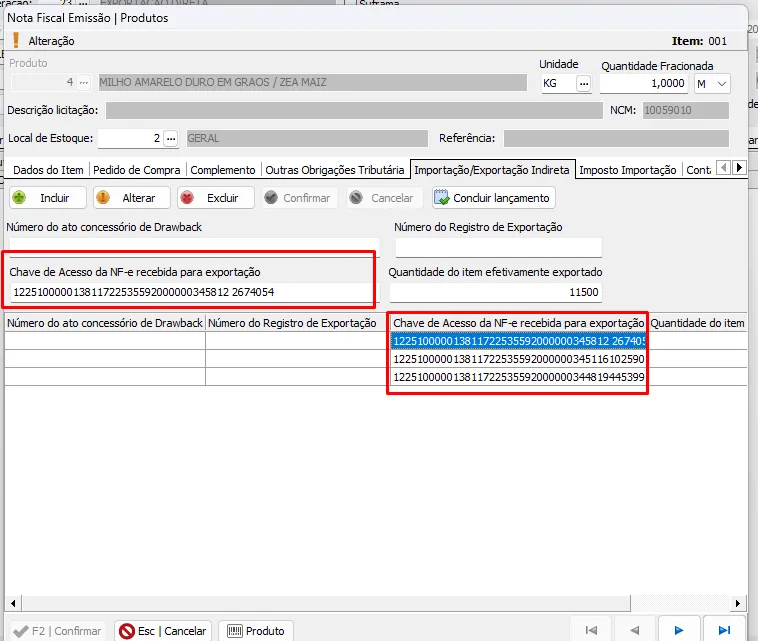The image size is (758, 641).
Task: Switch to the Imposto Importação tab
Action: coord(627,170)
